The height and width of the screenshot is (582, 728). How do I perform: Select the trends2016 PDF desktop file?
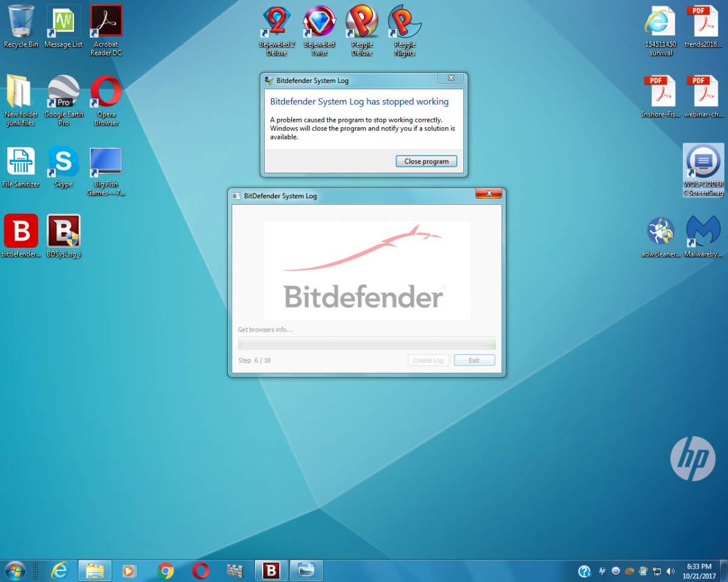point(703,27)
